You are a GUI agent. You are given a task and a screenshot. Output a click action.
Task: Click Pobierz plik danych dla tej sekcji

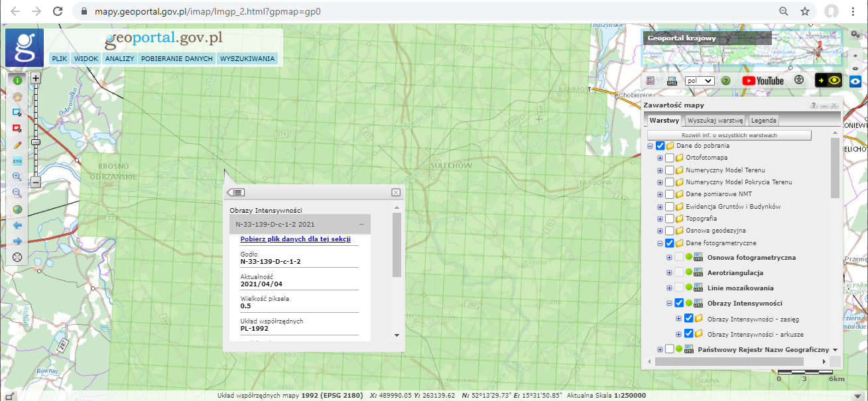(295, 239)
